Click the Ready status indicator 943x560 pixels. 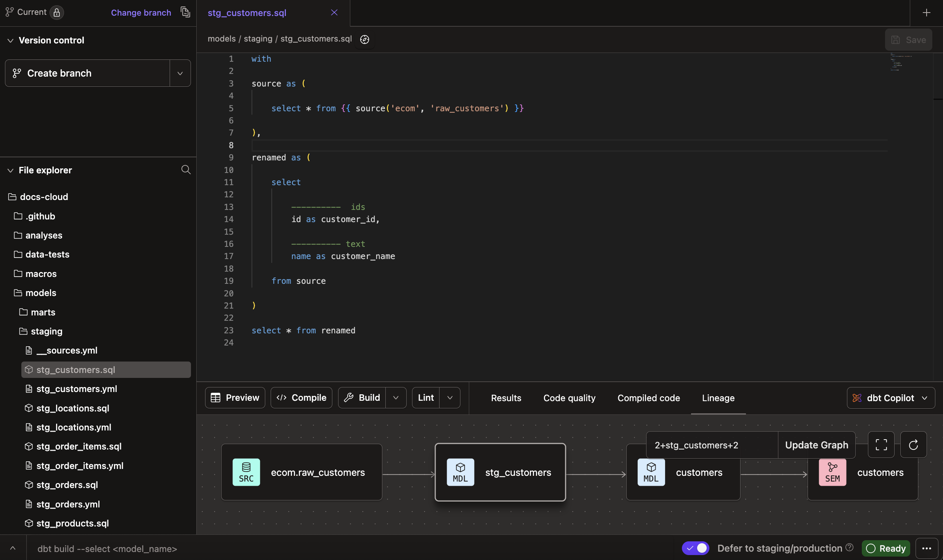pyautogui.click(x=885, y=548)
